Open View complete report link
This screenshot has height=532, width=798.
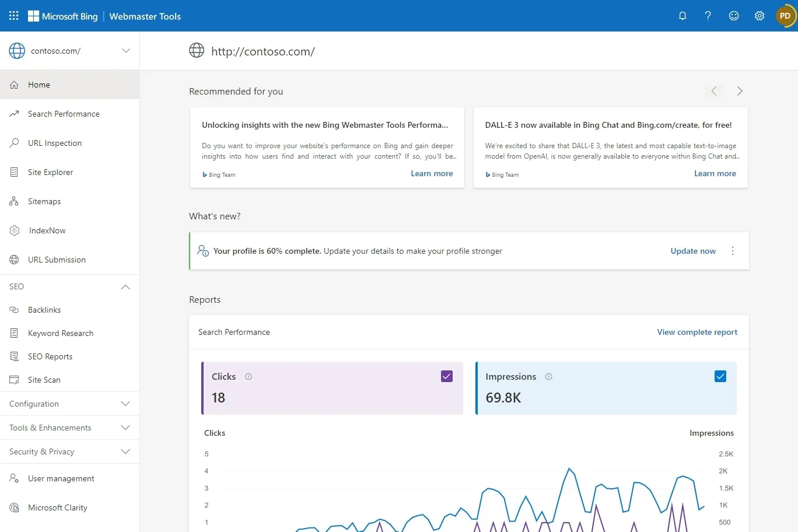pos(697,332)
